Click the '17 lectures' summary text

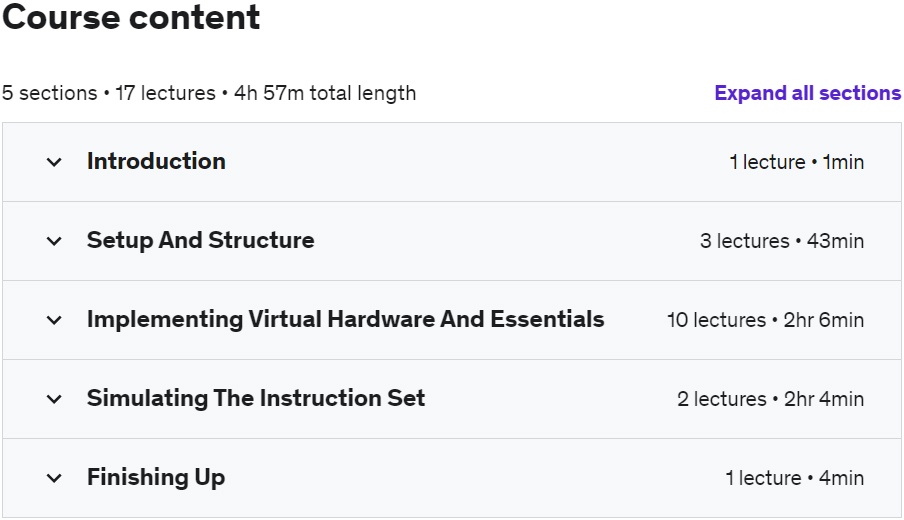[x=165, y=93]
